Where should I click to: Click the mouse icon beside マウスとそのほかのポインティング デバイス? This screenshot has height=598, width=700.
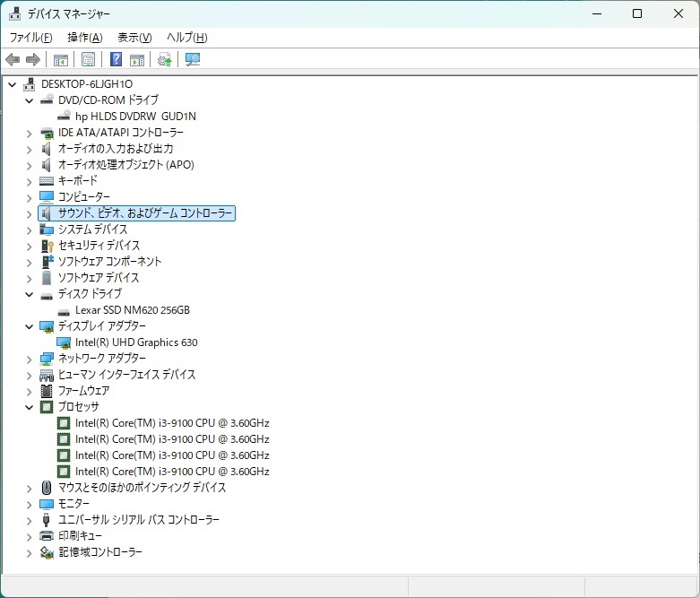pos(47,487)
